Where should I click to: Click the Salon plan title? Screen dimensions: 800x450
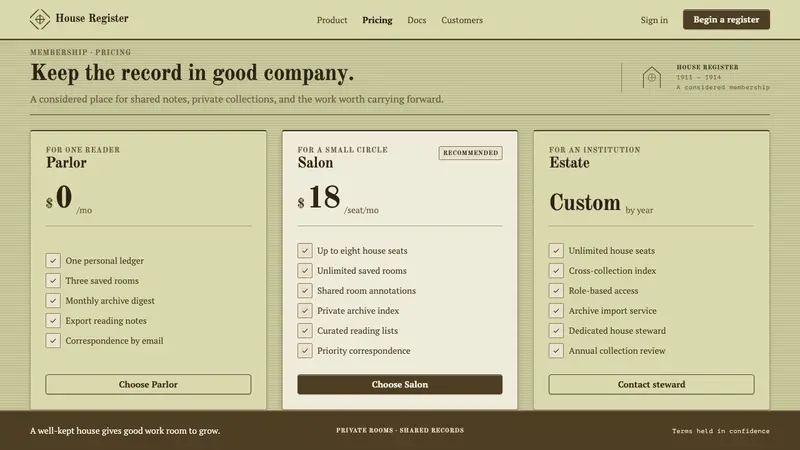pos(315,163)
